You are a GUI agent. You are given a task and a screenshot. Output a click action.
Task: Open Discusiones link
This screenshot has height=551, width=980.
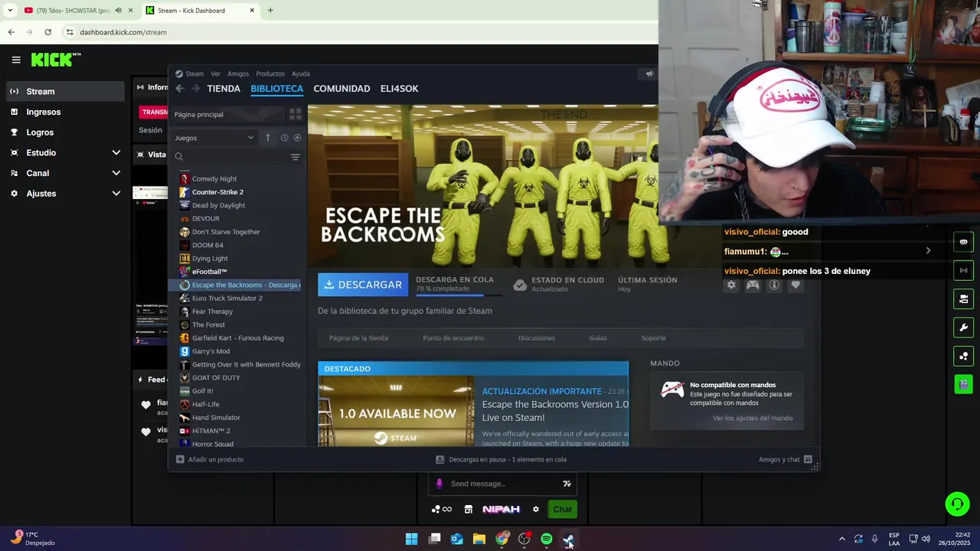tap(536, 337)
